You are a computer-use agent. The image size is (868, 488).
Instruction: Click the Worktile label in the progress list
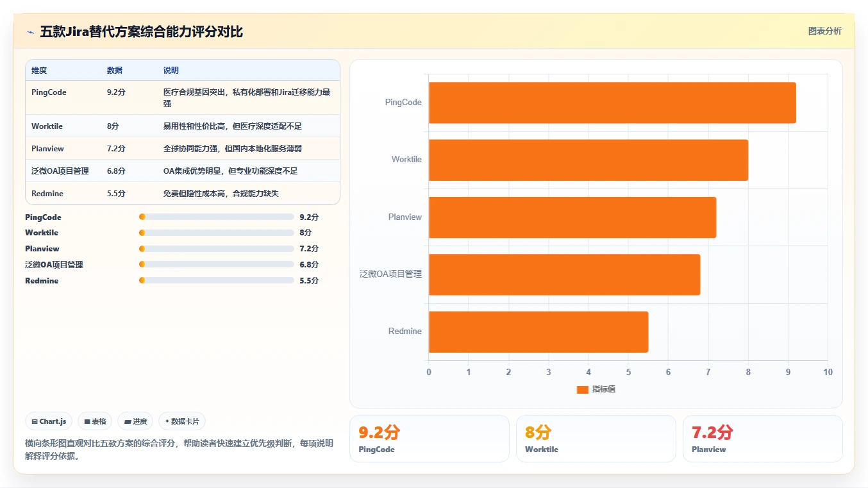click(42, 233)
